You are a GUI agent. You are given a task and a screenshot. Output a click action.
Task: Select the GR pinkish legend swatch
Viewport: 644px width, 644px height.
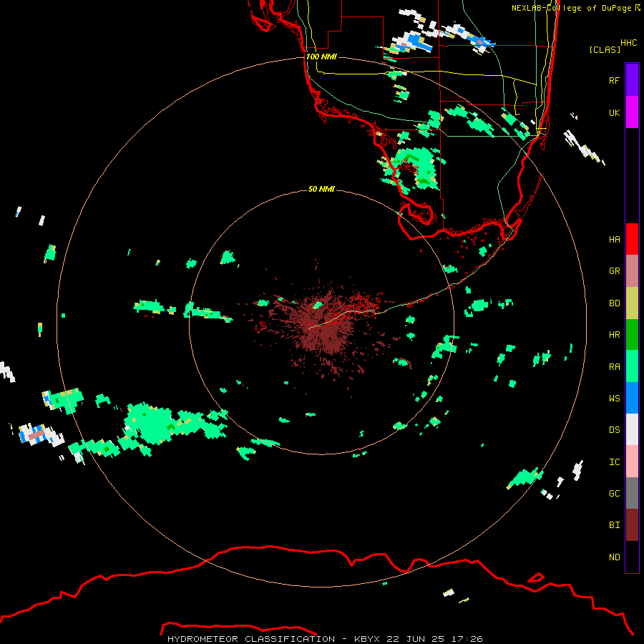[632, 271]
